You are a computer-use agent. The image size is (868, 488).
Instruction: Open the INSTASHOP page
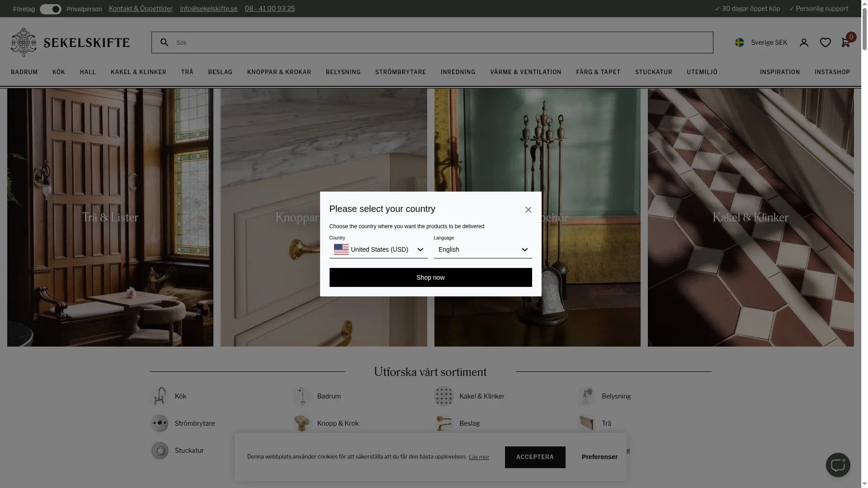coord(832,72)
